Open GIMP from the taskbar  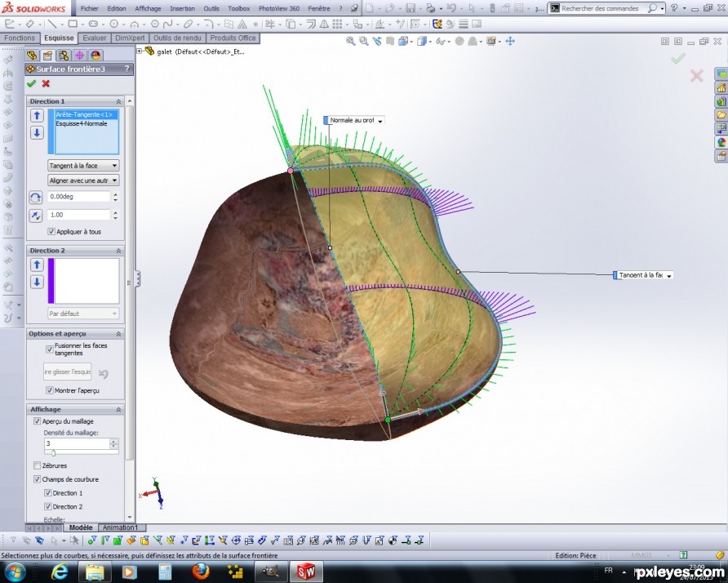[x=271, y=572]
